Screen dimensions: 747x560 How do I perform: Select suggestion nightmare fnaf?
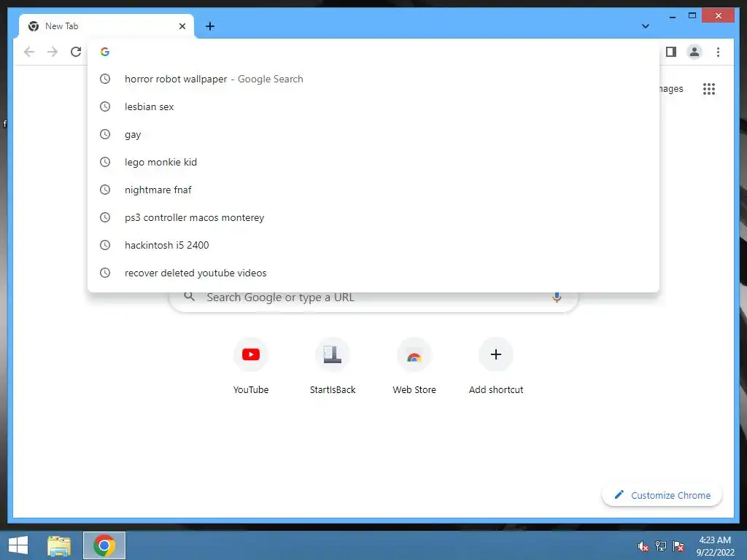373,190
